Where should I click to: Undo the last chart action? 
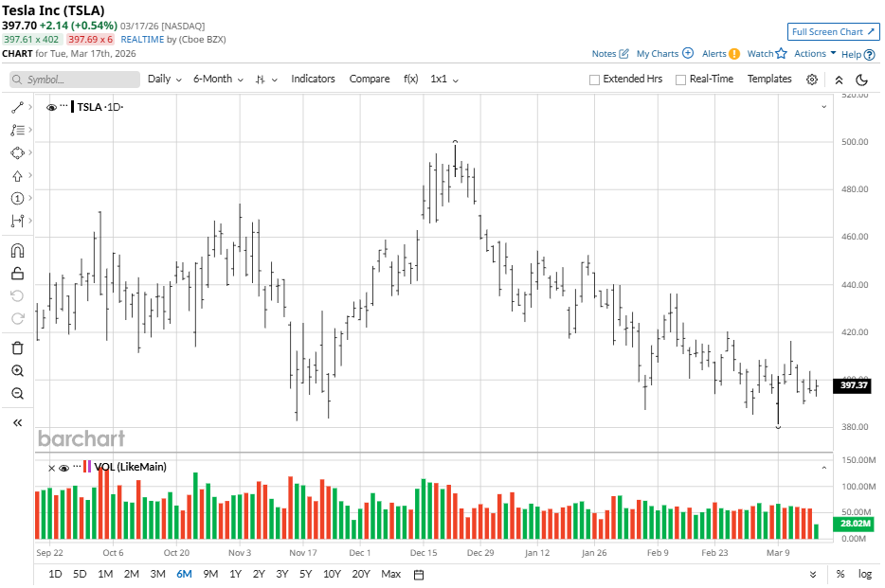pos(18,294)
